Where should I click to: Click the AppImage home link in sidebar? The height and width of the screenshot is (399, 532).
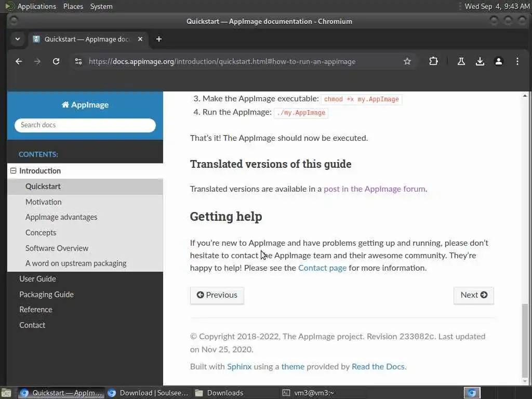pos(85,105)
